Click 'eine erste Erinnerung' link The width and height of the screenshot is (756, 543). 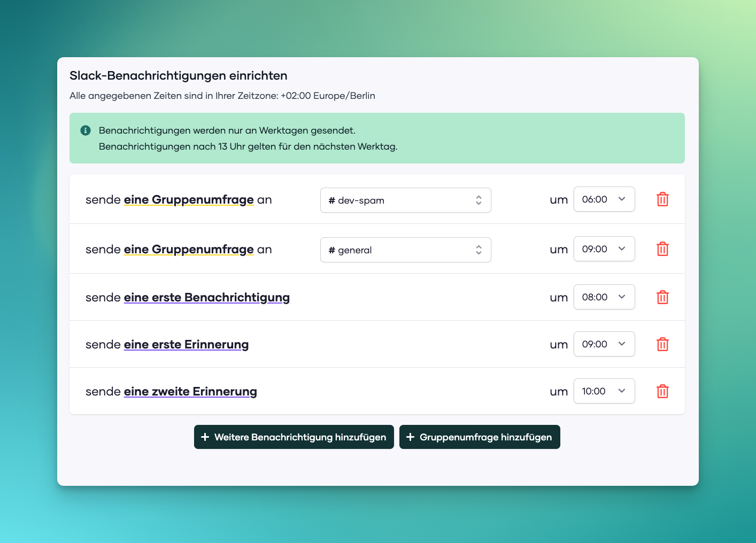[x=186, y=345]
